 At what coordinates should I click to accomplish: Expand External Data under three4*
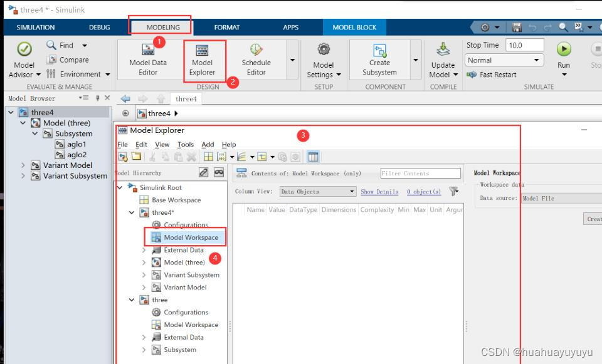[144, 250]
